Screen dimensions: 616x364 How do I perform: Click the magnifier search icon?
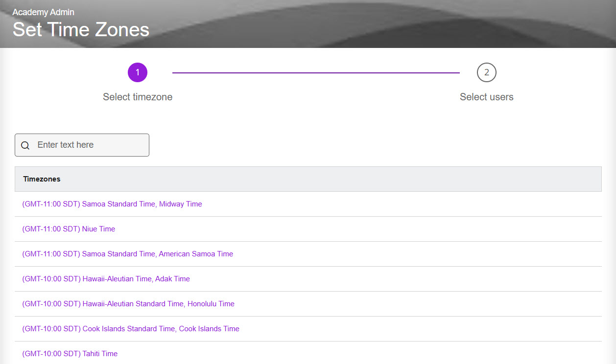pos(25,145)
